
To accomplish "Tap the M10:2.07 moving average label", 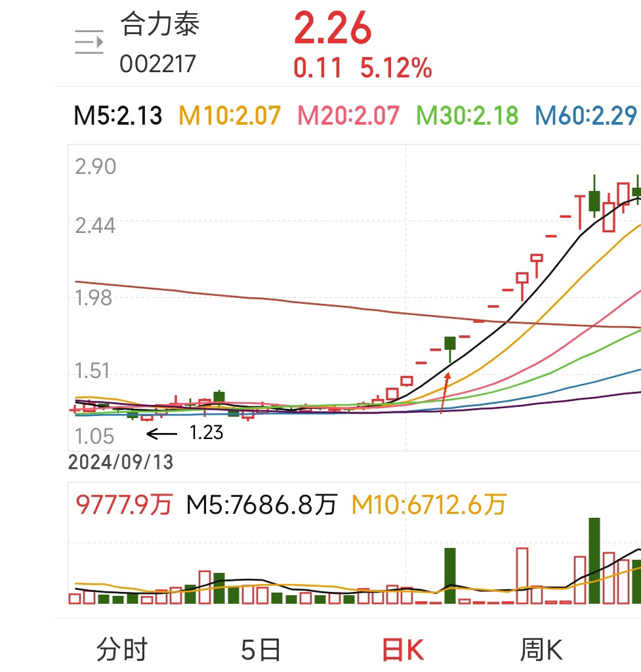I will coord(230,115).
